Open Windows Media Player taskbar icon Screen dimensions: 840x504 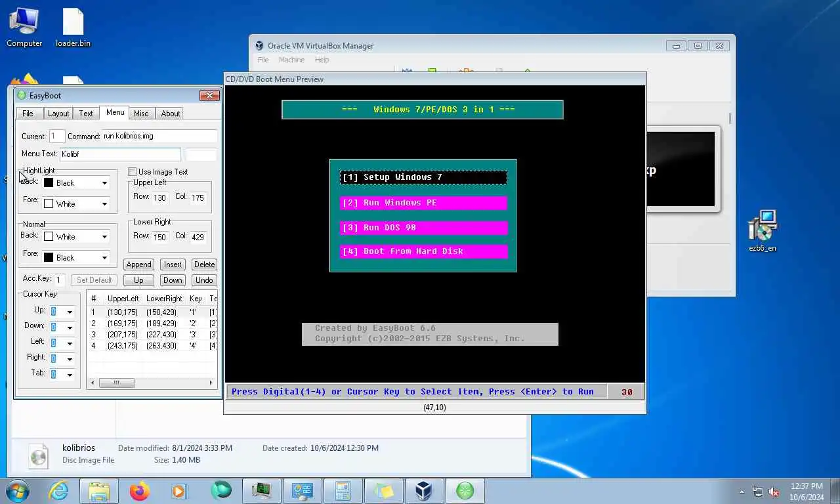pyautogui.click(x=180, y=491)
